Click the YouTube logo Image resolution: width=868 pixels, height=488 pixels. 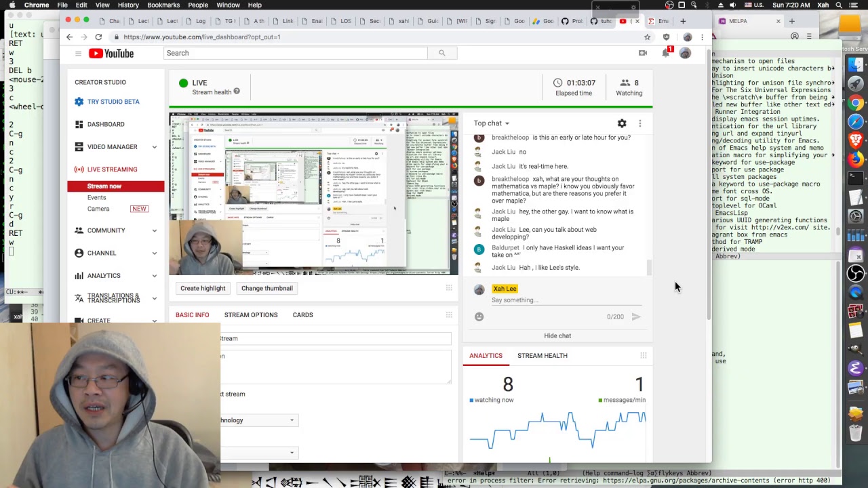pos(111,54)
